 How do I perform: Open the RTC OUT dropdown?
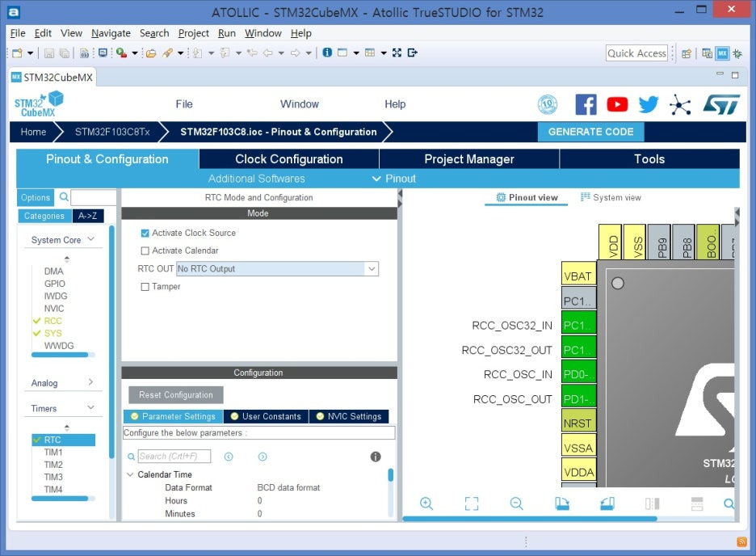coord(277,268)
